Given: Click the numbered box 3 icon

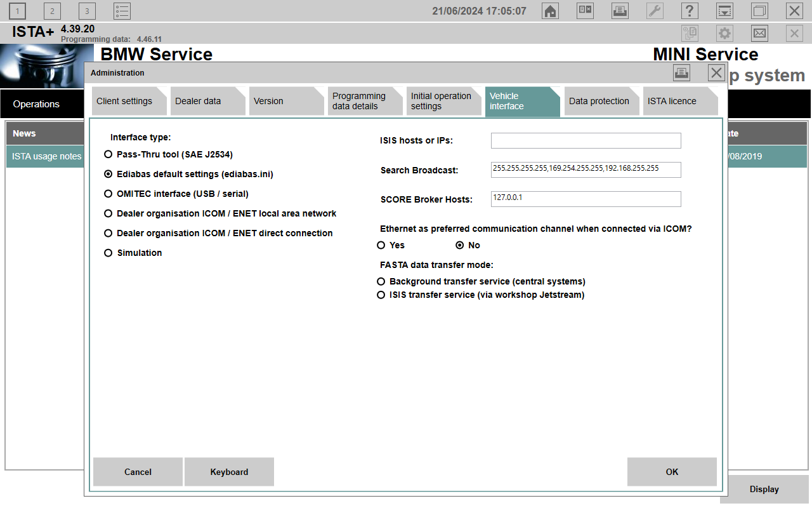Looking at the screenshot, I should [87, 11].
